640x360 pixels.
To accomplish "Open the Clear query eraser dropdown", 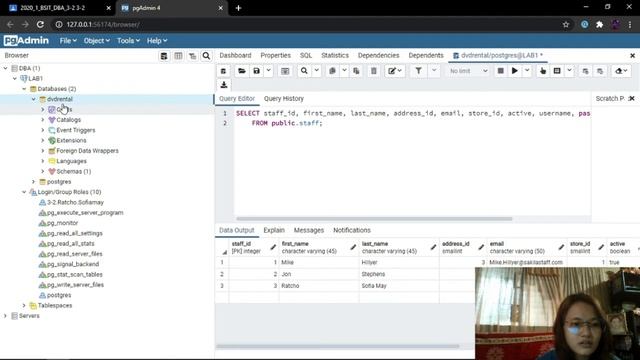I will pos(621,71).
